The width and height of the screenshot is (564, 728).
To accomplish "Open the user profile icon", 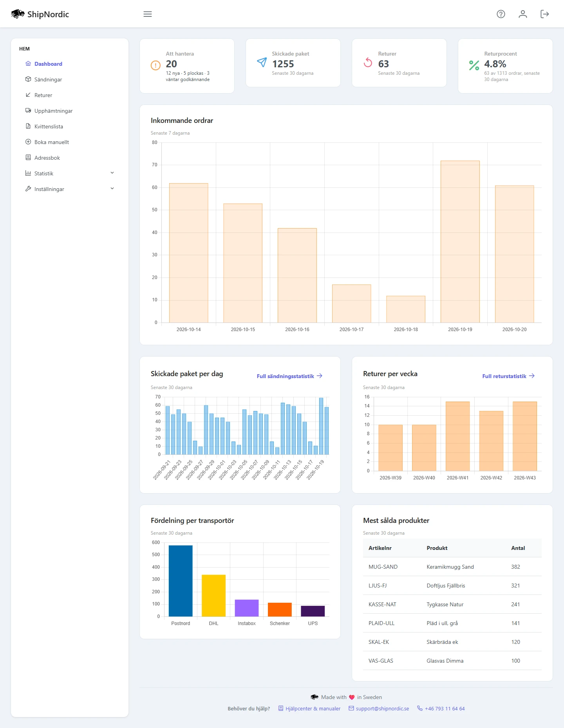I will coord(523,14).
